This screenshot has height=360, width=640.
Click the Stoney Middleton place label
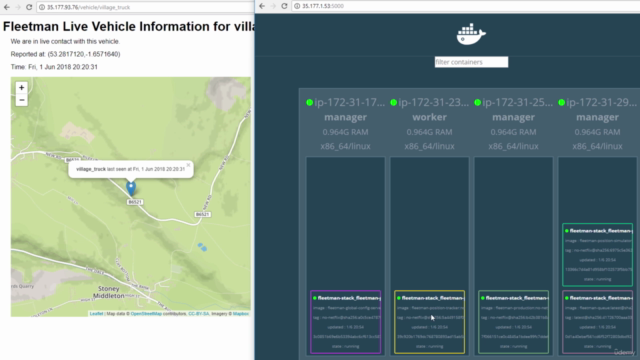[x=109, y=292]
